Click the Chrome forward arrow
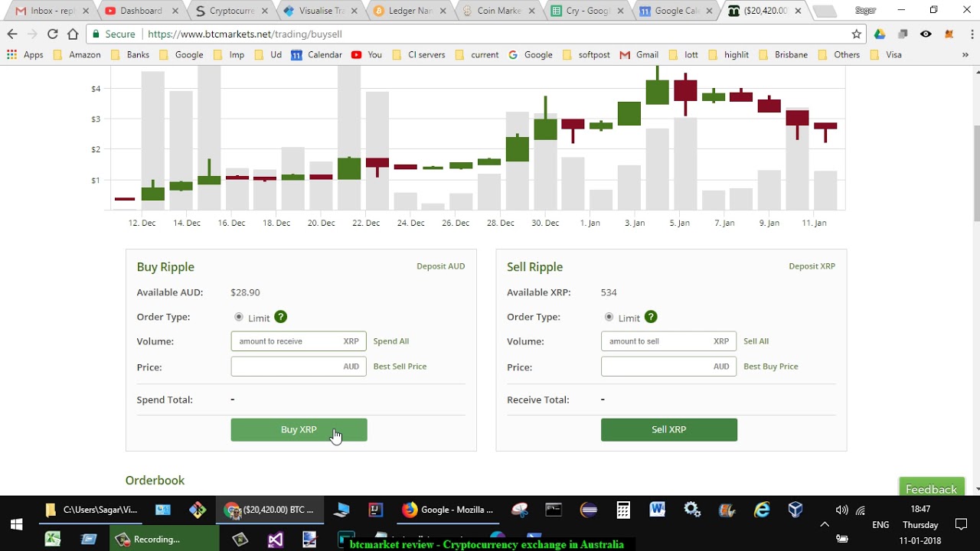 click(x=32, y=34)
